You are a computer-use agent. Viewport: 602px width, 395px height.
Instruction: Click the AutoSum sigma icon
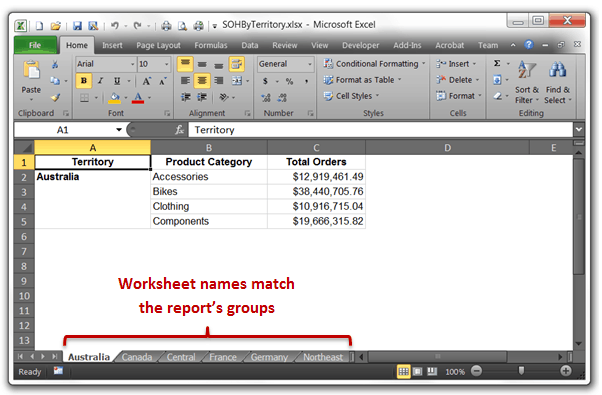(497, 63)
